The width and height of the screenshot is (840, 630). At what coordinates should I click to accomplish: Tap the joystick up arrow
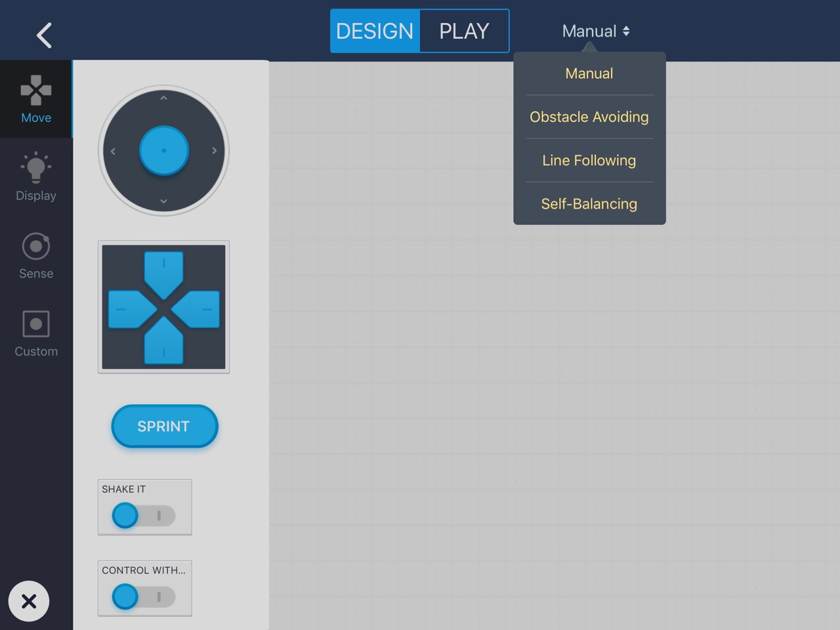point(163,98)
